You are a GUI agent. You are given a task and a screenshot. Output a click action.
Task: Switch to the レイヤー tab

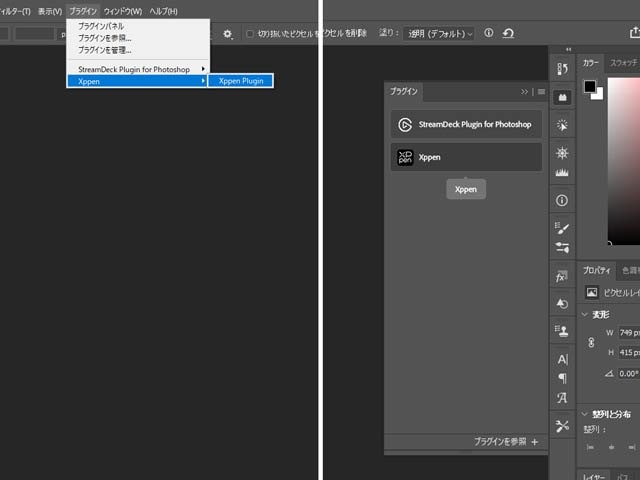[594, 476]
